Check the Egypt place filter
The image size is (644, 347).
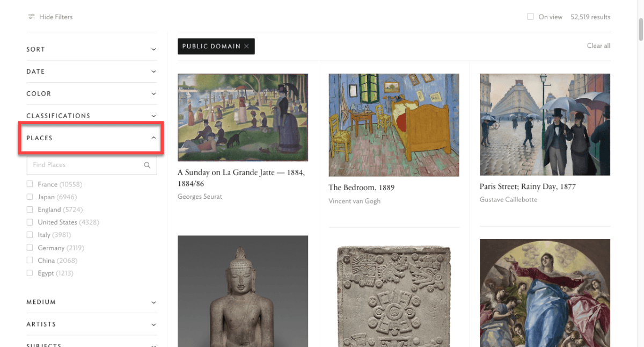click(30, 273)
